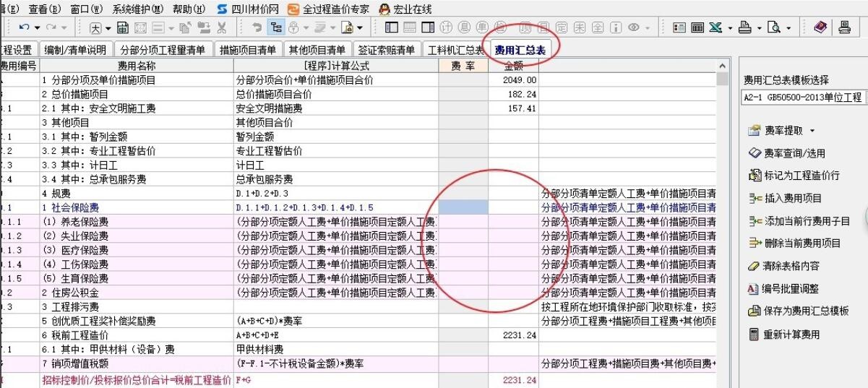Click the calculator icon in toolbar
Image resolution: width=868 pixels, height=388 pixels.
click(x=122, y=27)
